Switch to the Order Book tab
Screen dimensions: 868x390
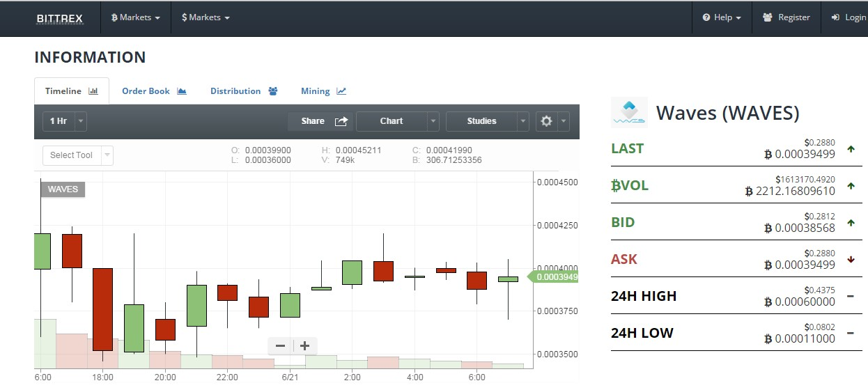[154, 91]
